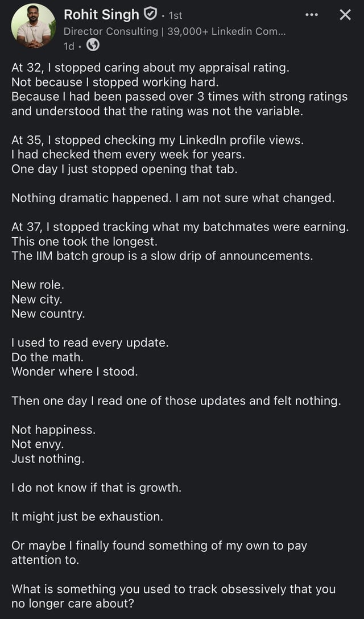The image size is (364, 619).
Task: Click the 1d post timestamp
Action: [69, 47]
